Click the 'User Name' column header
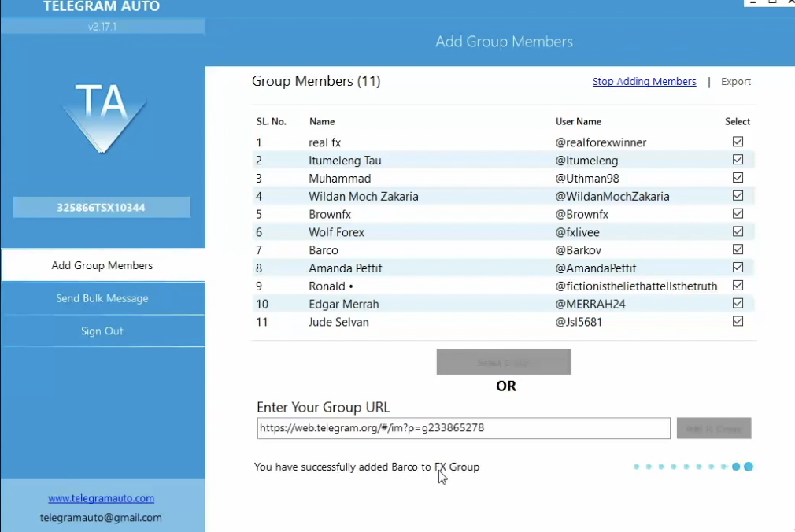 coord(579,122)
